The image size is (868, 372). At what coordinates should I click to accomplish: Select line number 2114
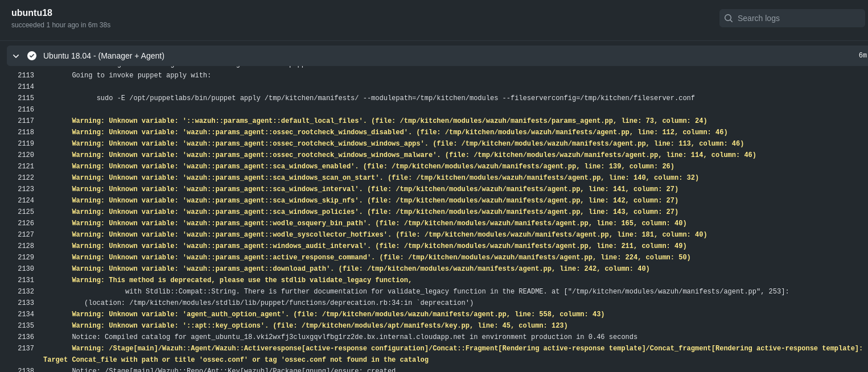coord(26,87)
